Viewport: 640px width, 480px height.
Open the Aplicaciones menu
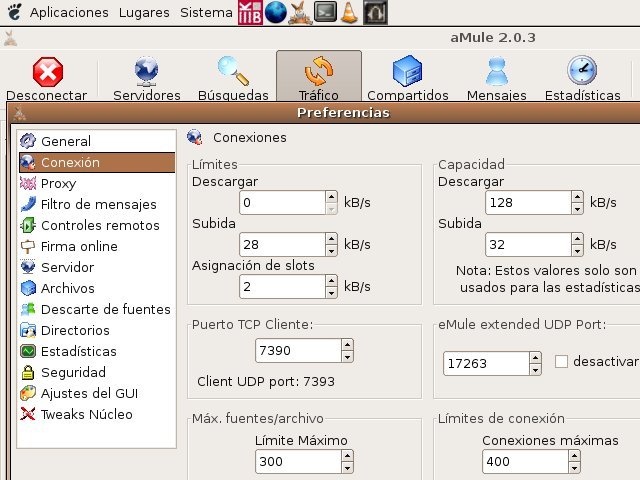69,12
